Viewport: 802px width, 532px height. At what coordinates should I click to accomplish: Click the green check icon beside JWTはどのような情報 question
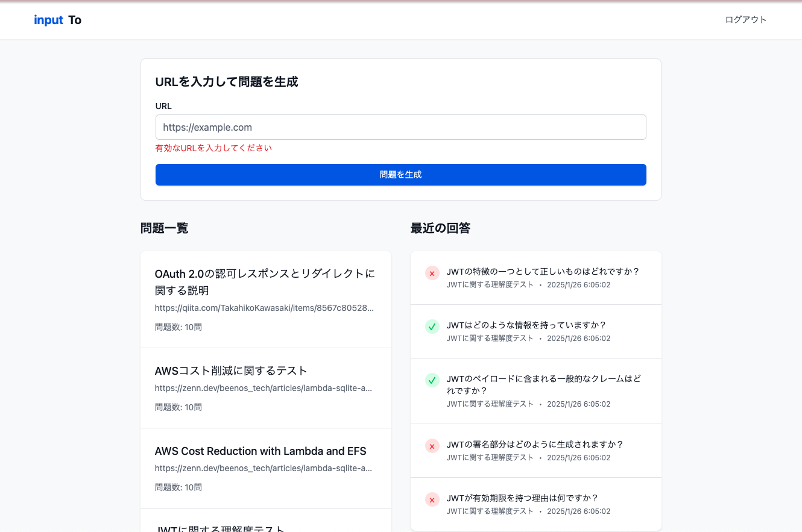(432, 327)
